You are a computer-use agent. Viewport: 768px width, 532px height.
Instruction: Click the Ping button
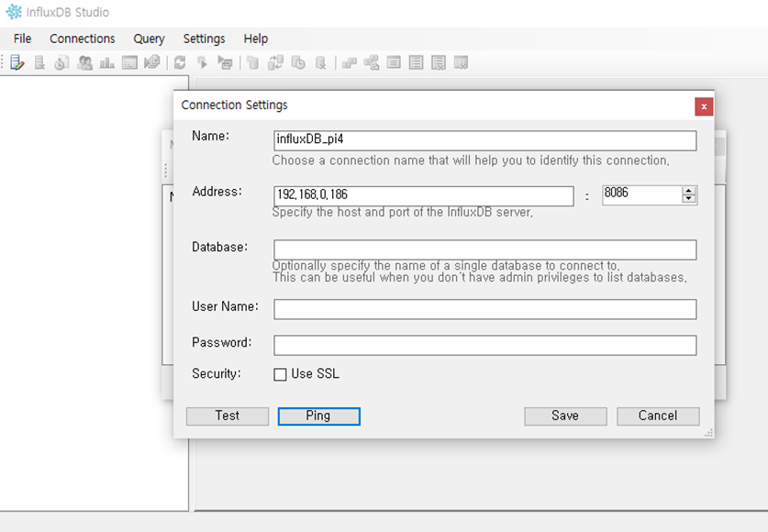pyautogui.click(x=319, y=416)
